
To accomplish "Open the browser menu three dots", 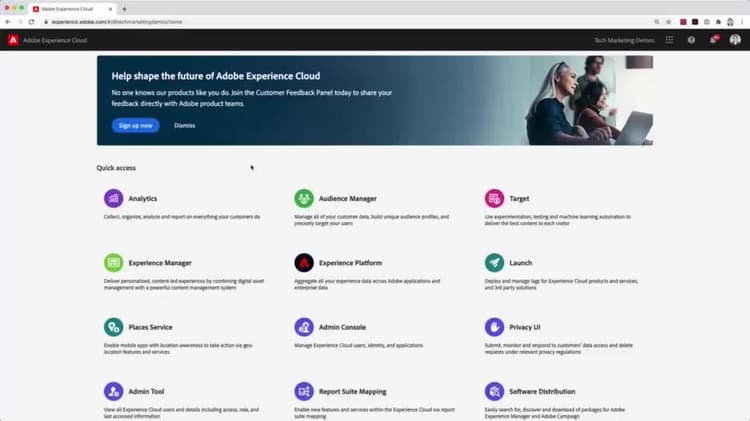I will pyautogui.click(x=742, y=22).
